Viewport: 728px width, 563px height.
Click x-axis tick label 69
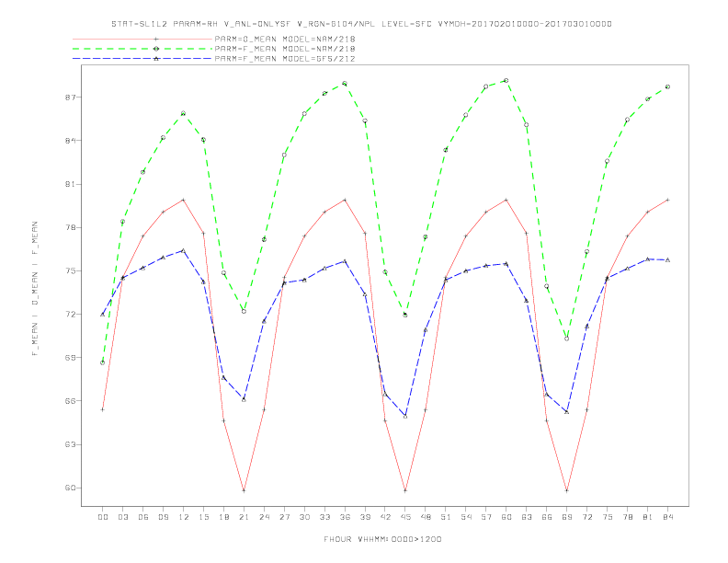point(567,517)
